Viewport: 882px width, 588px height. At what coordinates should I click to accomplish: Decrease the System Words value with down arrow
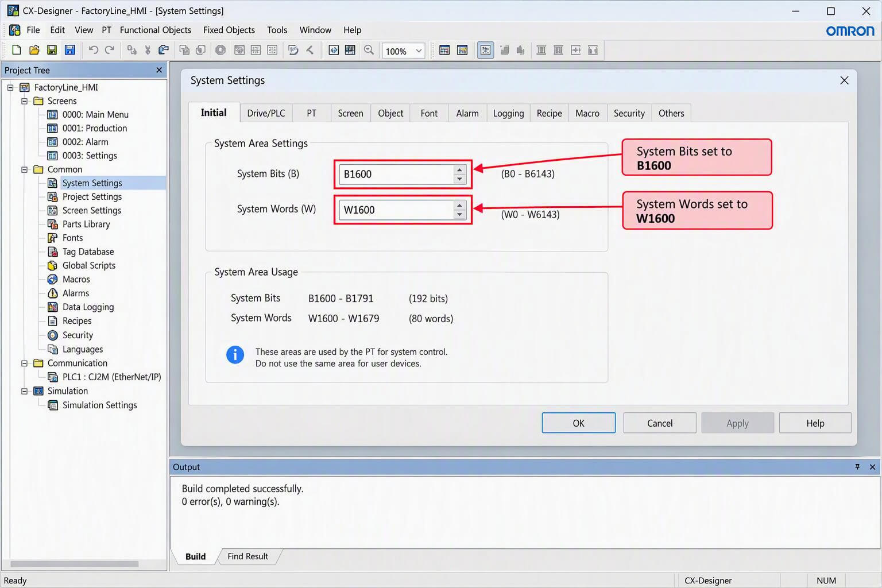pyautogui.click(x=459, y=215)
